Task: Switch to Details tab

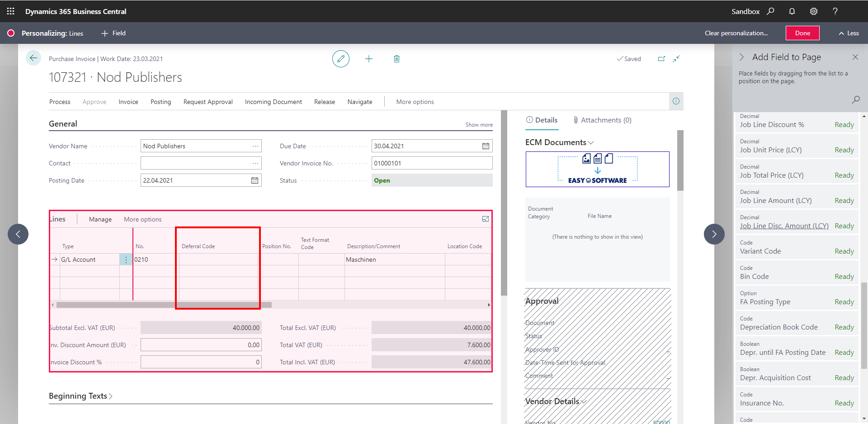Action: (x=542, y=120)
